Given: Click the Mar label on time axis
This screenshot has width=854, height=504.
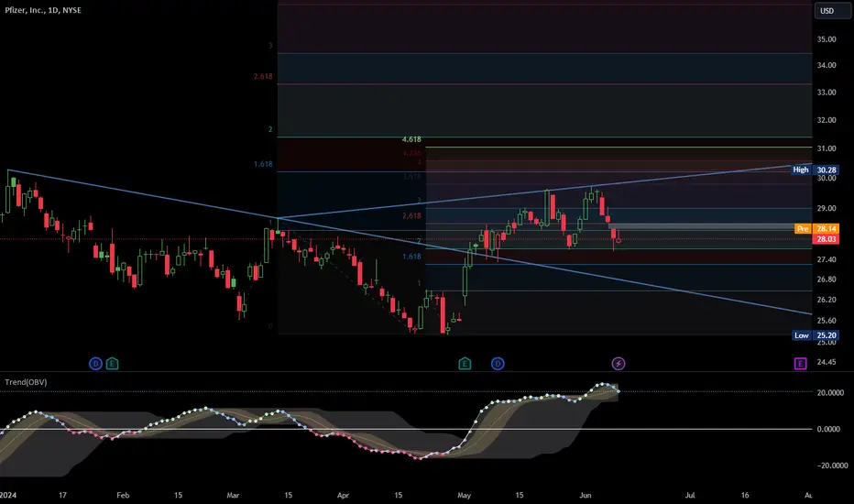Looking at the screenshot, I should tap(233, 495).
